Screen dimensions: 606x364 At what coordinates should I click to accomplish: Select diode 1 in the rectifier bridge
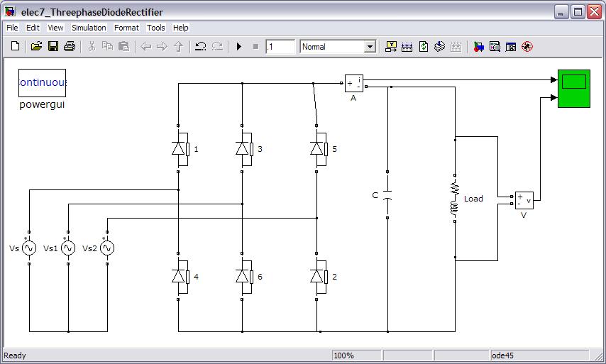(180, 149)
